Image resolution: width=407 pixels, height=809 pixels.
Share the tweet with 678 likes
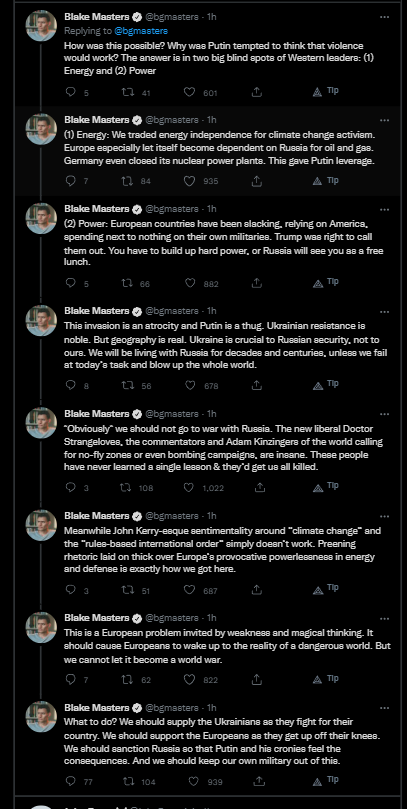pos(256,385)
